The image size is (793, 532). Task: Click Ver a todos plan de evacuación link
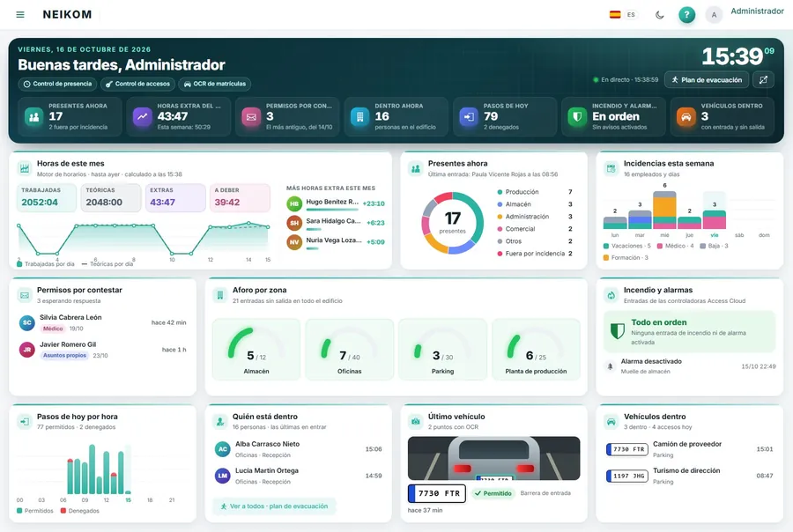(274, 506)
